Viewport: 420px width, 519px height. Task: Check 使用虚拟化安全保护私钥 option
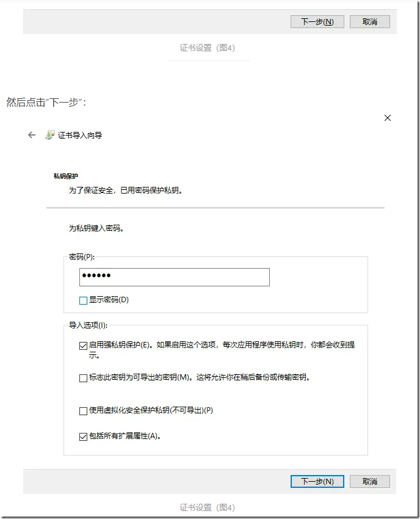(84, 411)
